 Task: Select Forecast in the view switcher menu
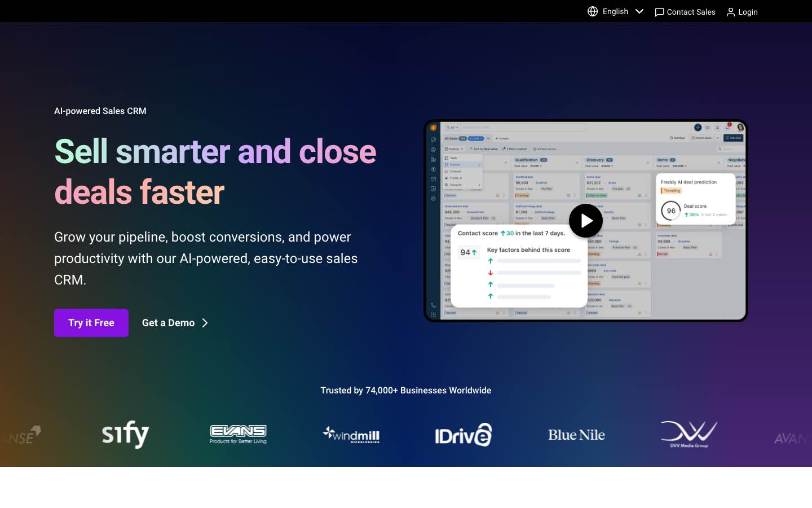[x=454, y=172]
